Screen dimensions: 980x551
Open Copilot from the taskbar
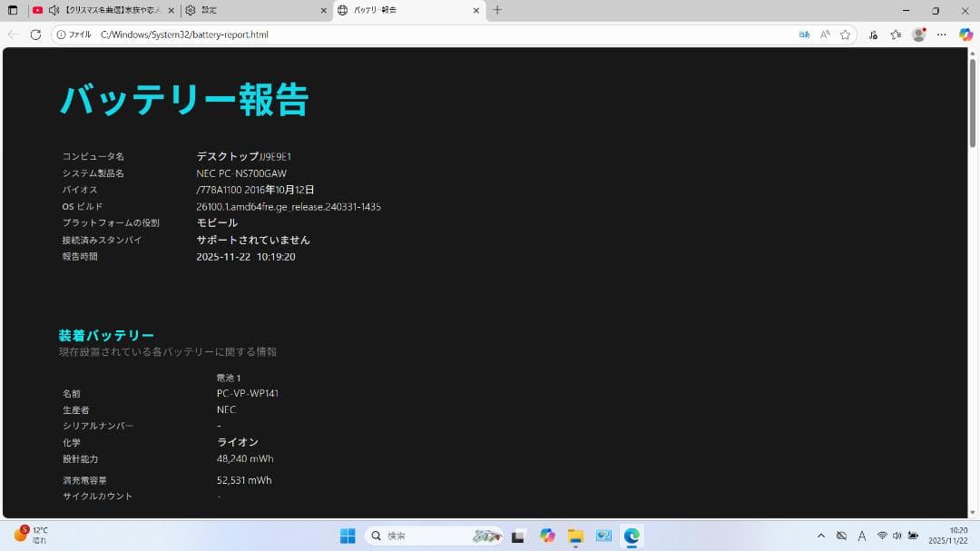[549, 536]
